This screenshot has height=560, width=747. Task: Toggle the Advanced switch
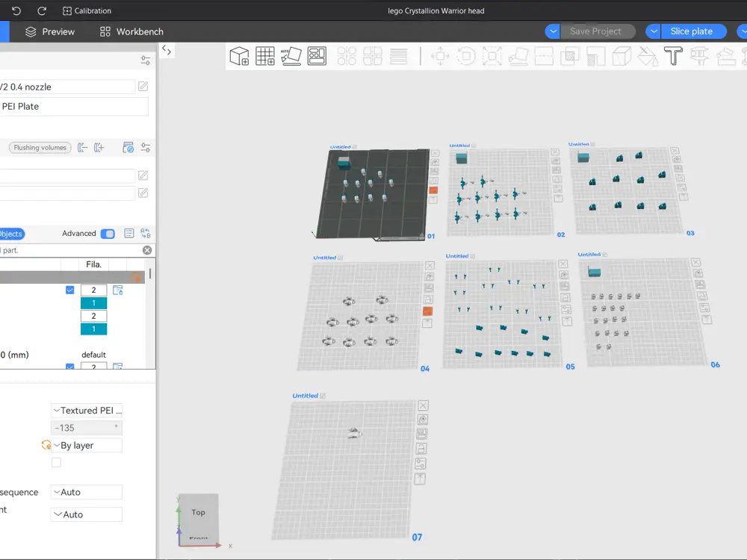[108, 234]
